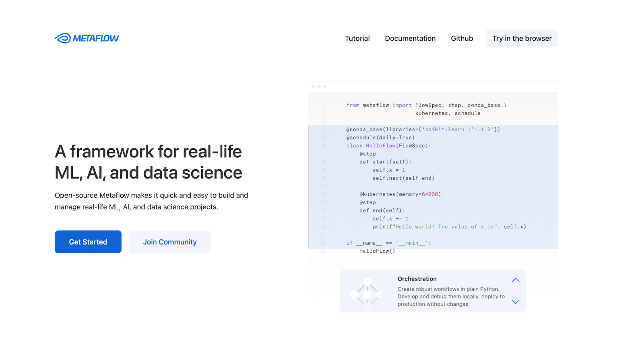Click the "HelloFlow()" code line
Screen dimensions: 644x344
coord(377,251)
